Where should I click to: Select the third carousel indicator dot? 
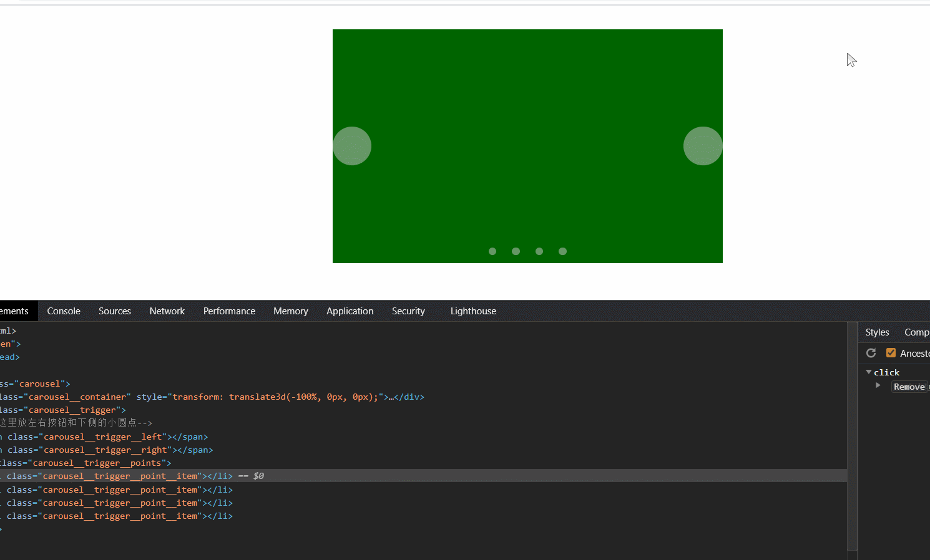coord(539,251)
